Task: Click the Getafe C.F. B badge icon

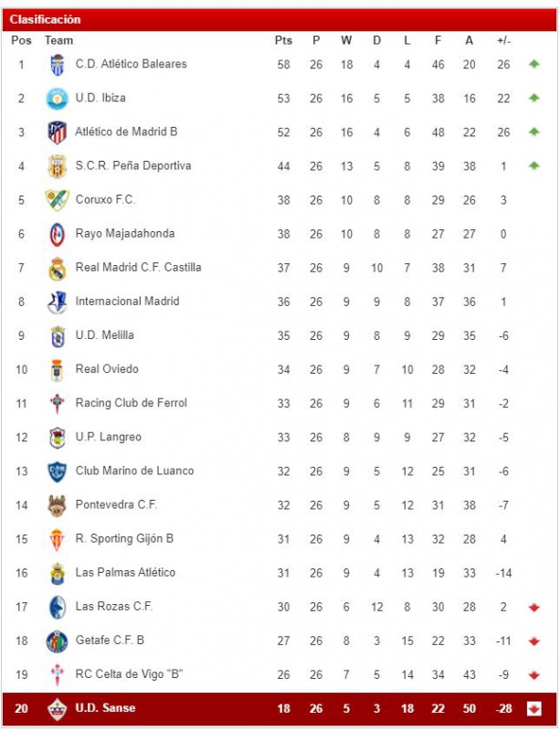Action: [58, 641]
